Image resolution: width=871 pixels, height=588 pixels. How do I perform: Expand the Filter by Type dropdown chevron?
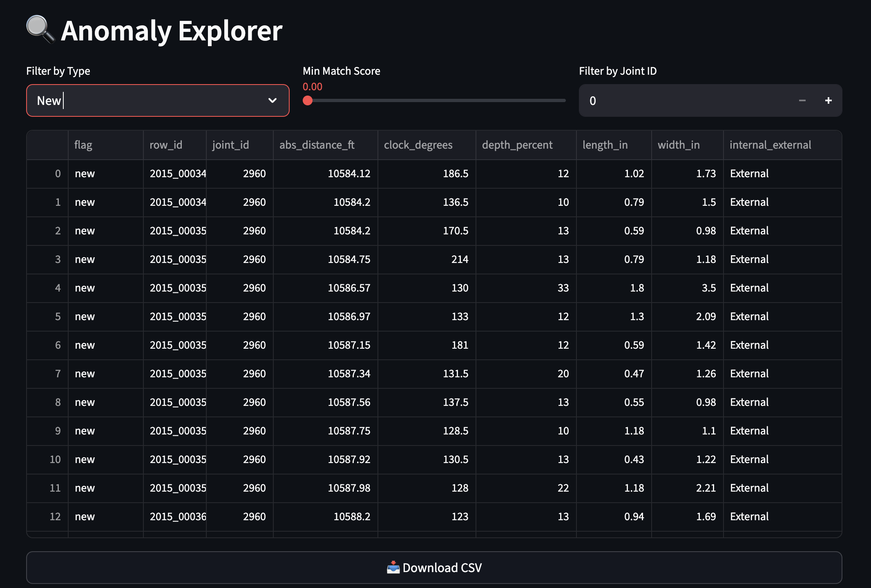272,100
